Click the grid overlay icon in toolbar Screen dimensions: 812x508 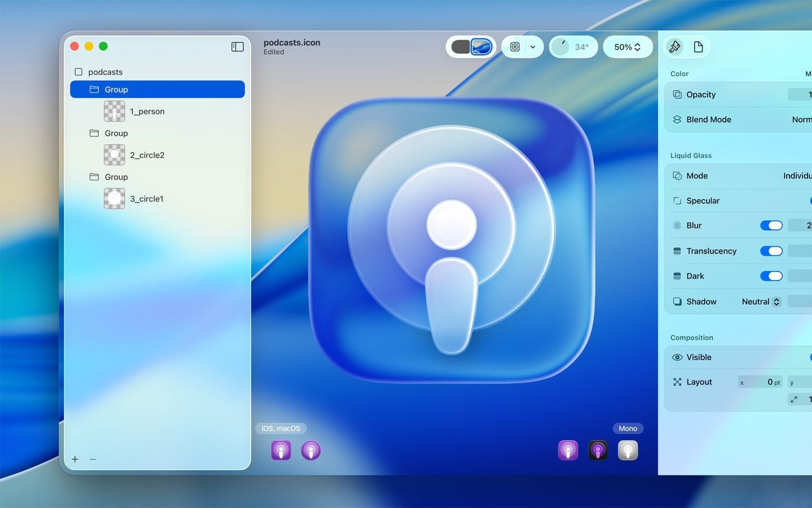(515, 47)
